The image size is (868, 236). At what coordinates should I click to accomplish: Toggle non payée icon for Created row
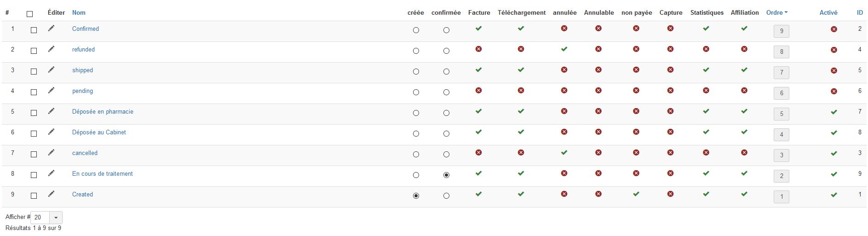pos(636,194)
